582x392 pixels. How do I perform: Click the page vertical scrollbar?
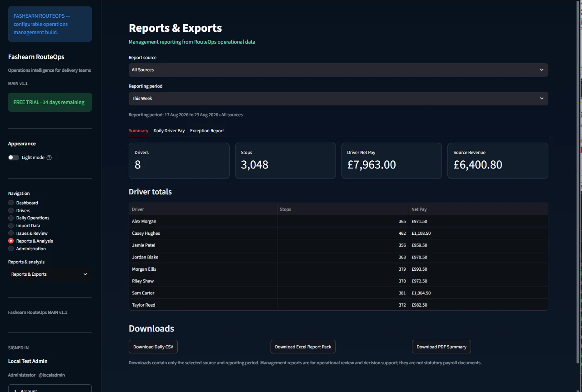(x=579, y=182)
